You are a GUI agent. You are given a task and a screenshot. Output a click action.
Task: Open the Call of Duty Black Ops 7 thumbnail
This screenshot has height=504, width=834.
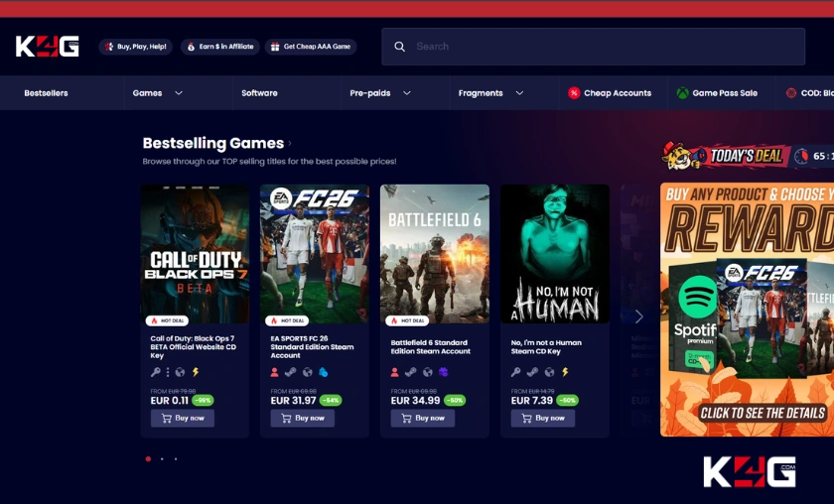coord(195,253)
